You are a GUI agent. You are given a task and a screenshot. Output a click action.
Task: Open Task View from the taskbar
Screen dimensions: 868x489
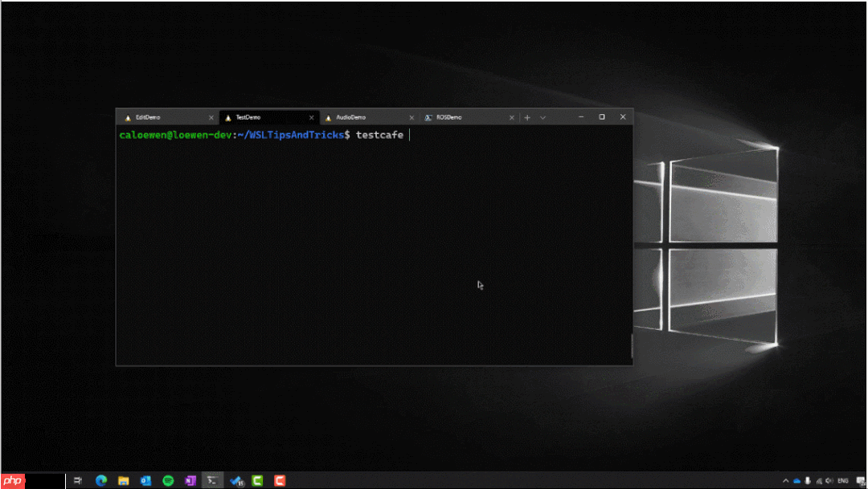[78, 480]
